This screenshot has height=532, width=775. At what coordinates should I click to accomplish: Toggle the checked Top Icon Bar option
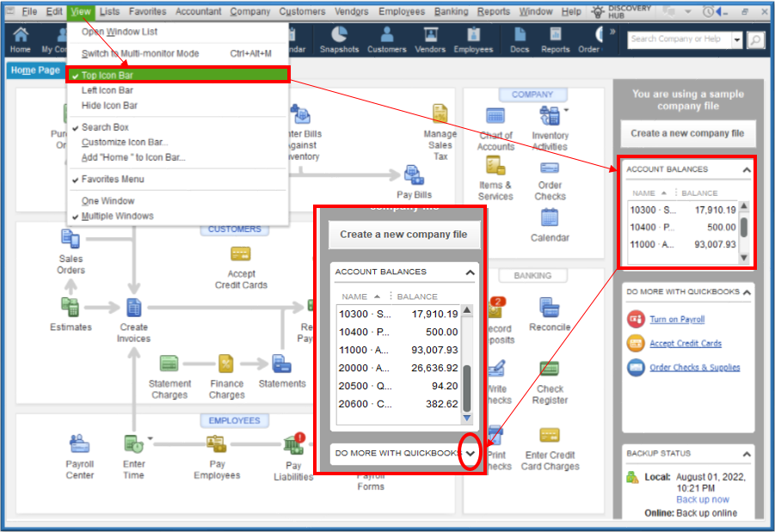click(x=178, y=75)
